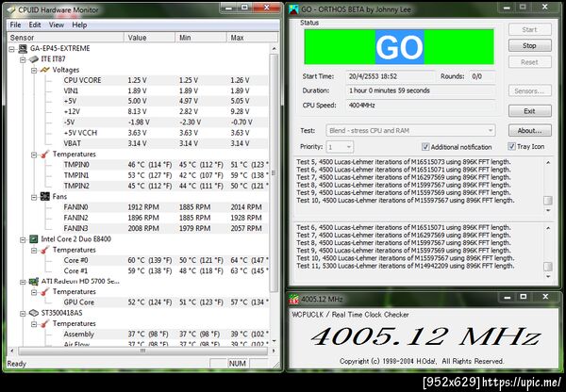
Task: Toggle the Additional notification checkbox
Action: (425, 147)
